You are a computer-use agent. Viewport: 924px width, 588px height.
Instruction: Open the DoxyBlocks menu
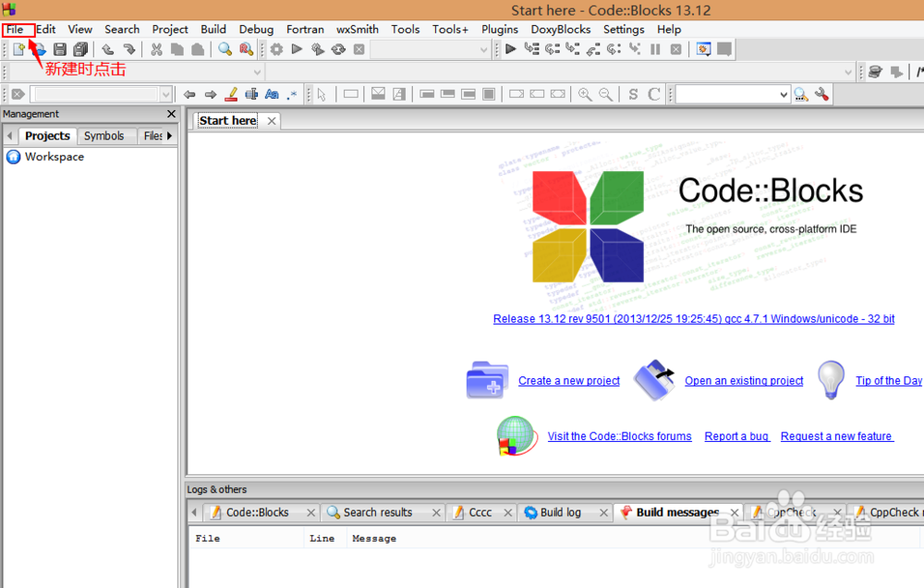pyautogui.click(x=561, y=30)
